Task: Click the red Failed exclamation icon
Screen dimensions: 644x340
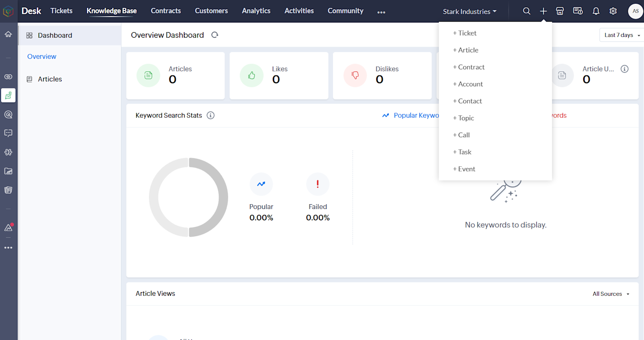Action: [x=318, y=184]
